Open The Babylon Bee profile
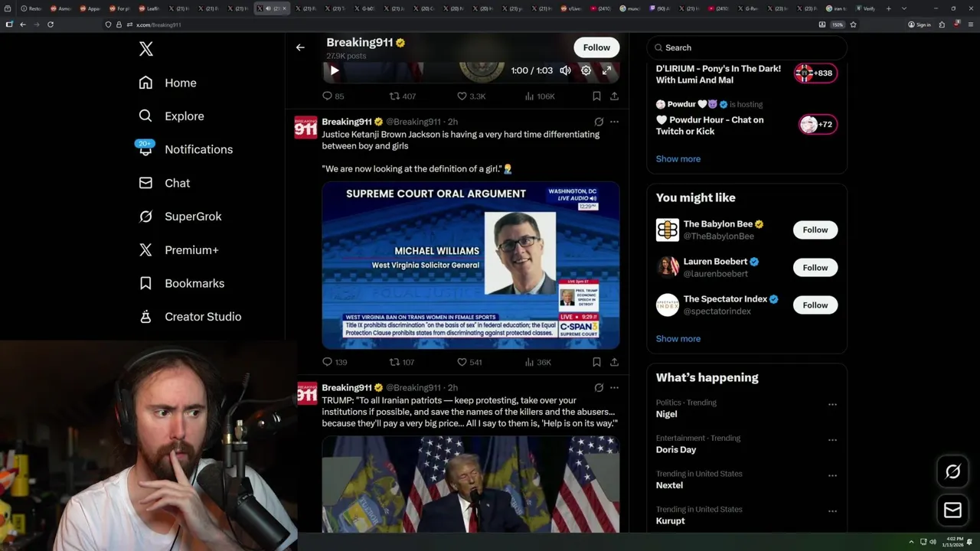The image size is (980, 551). tap(718, 224)
